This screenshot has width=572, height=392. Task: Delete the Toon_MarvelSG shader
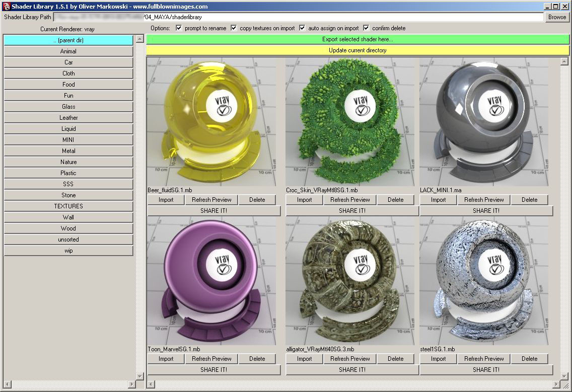click(x=257, y=359)
